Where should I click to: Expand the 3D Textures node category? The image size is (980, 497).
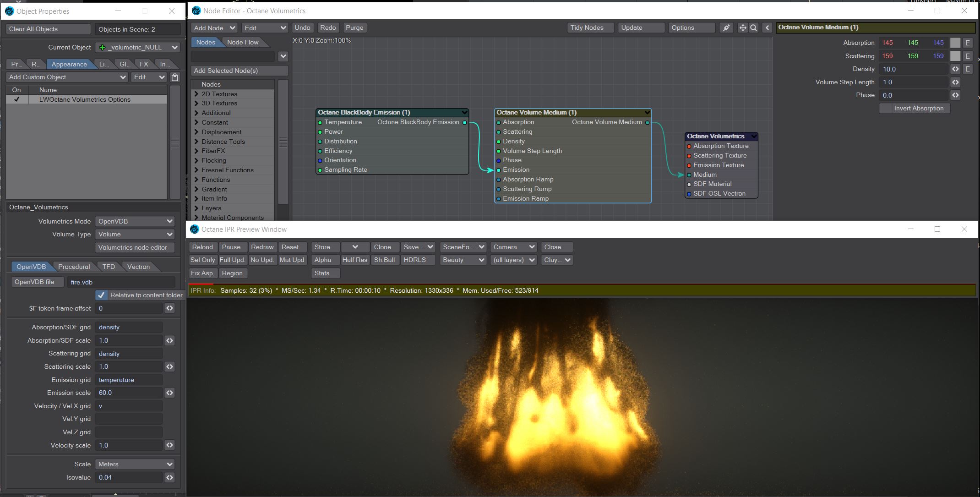pos(196,104)
